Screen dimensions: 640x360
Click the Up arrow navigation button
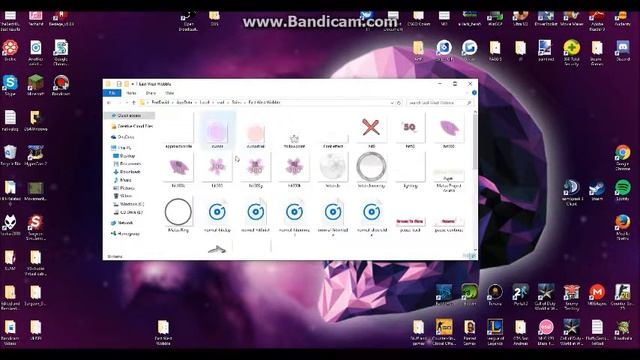[133, 103]
